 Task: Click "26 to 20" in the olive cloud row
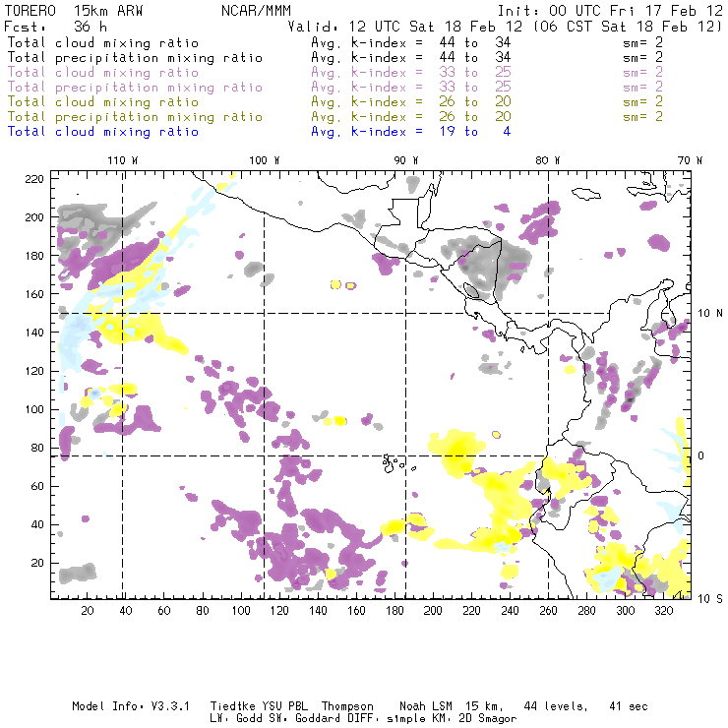pyautogui.click(x=475, y=101)
